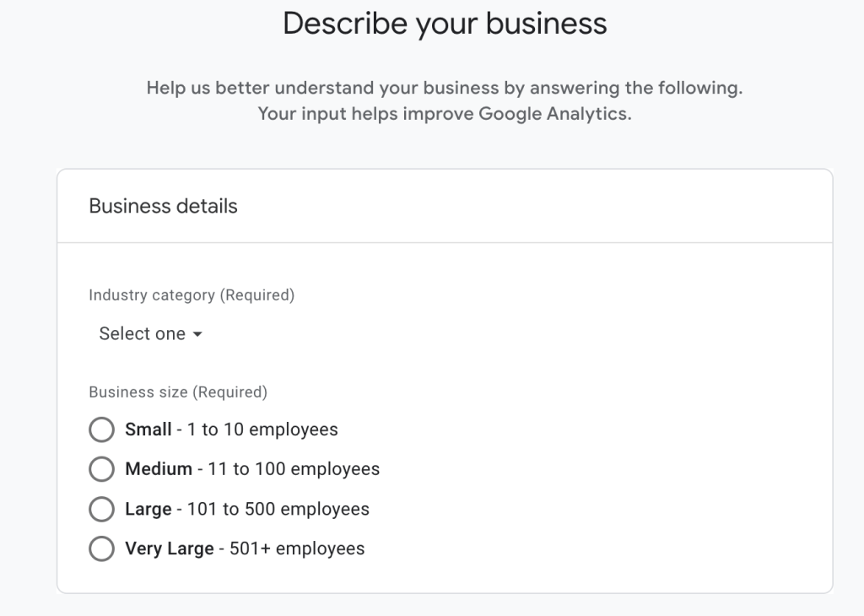The image size is (864, 616).
Task: Click the "501+ employees" text
Action: pos(297,549)
